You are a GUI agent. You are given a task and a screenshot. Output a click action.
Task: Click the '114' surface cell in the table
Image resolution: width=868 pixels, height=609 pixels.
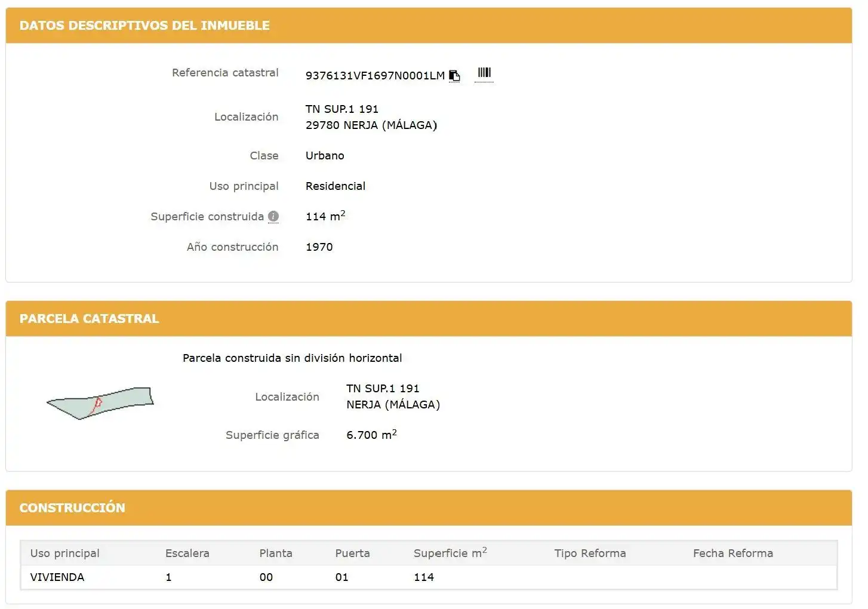(x=424, y=577)
